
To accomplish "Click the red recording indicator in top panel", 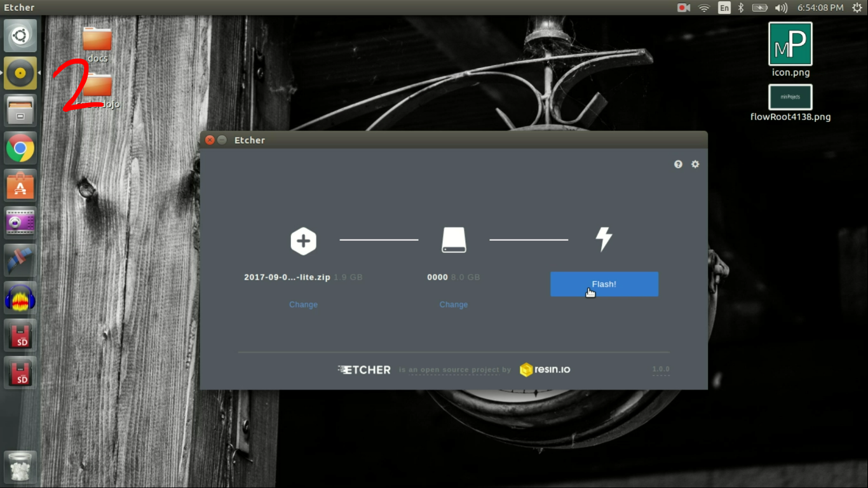I will coord(684,8).
